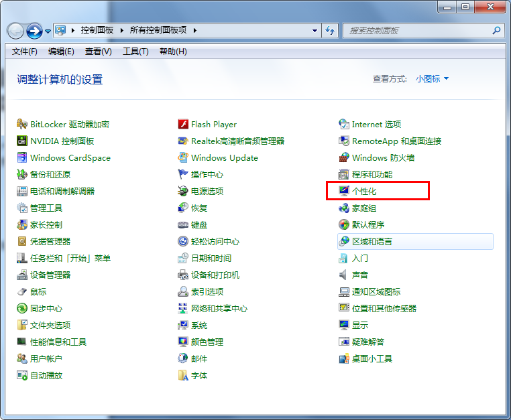Open the 桌面小工具 icon
The height and width of the screenshot is (420, 511).
pyautogui.click(x=344, y=358)
